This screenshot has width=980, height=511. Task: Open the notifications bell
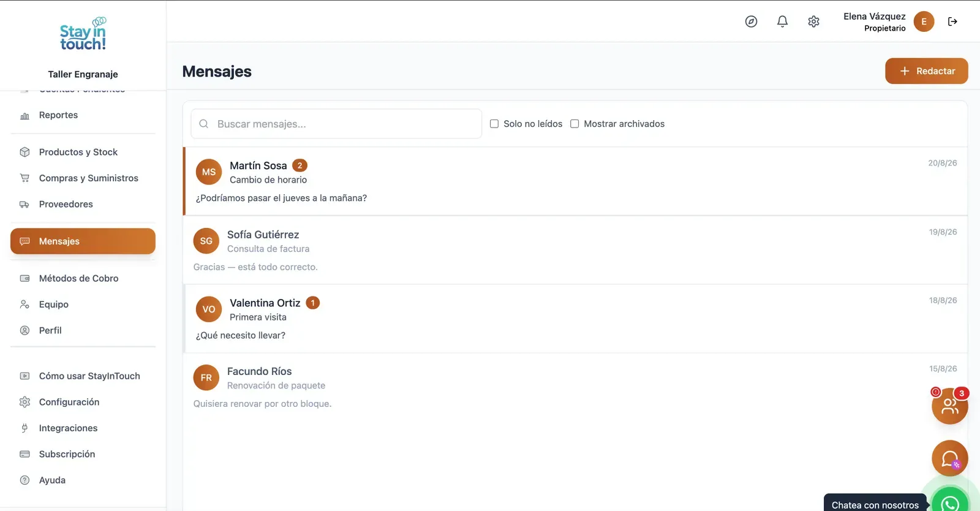coord(782,21)
